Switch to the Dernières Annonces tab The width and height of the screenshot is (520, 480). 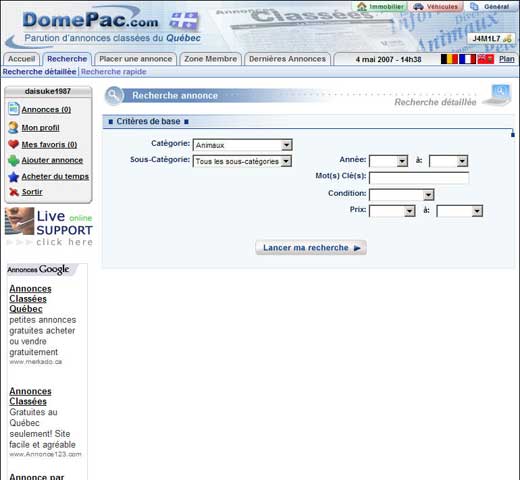287,59
